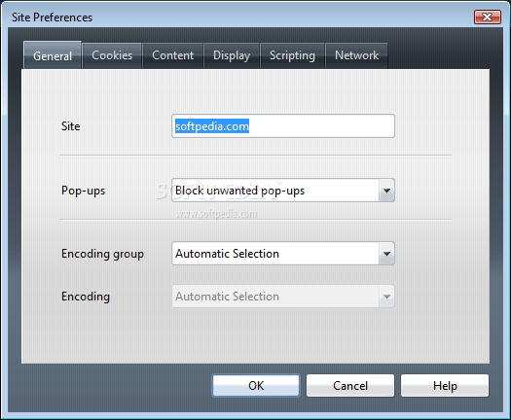Viewport: 511px width, 420px height.
Task: Open the Scripting tab
Action: pyautogui.click(x=292, y=55)
